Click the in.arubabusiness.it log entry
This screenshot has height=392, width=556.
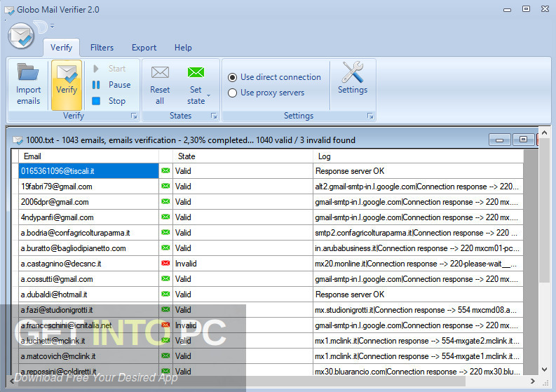coord(418,248)
